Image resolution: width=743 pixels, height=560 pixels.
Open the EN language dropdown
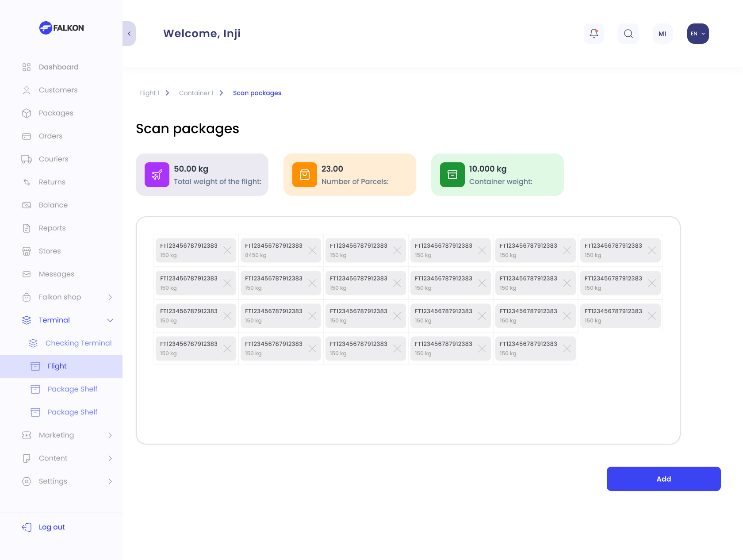[697, 34]
